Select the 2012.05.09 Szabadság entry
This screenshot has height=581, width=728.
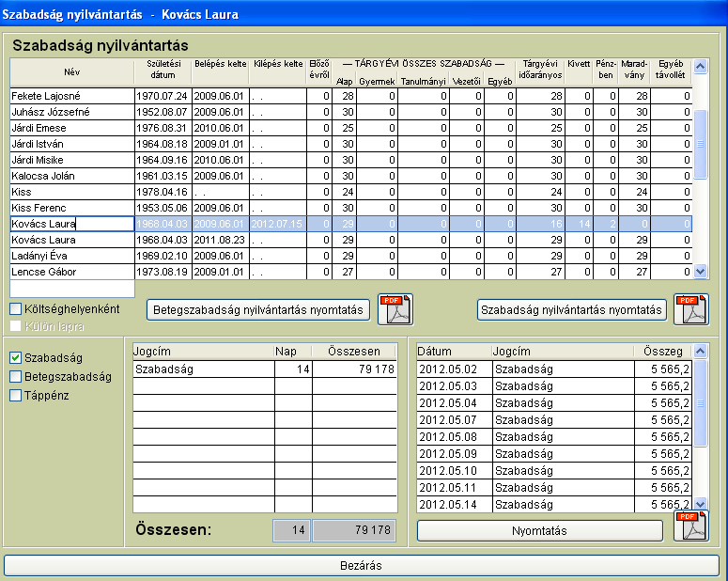[x=554, y=454]
